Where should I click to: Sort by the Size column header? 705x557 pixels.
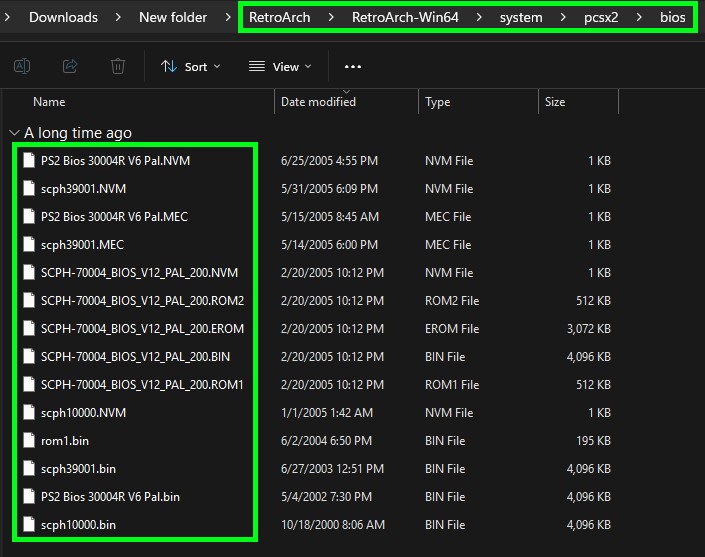[x=555, y=102]
